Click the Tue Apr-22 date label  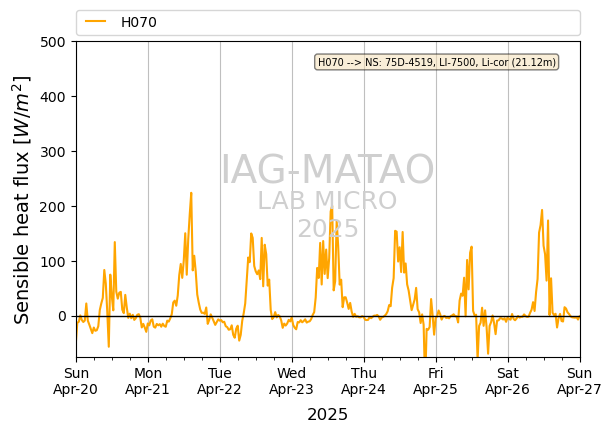click(x=220, y=381)
